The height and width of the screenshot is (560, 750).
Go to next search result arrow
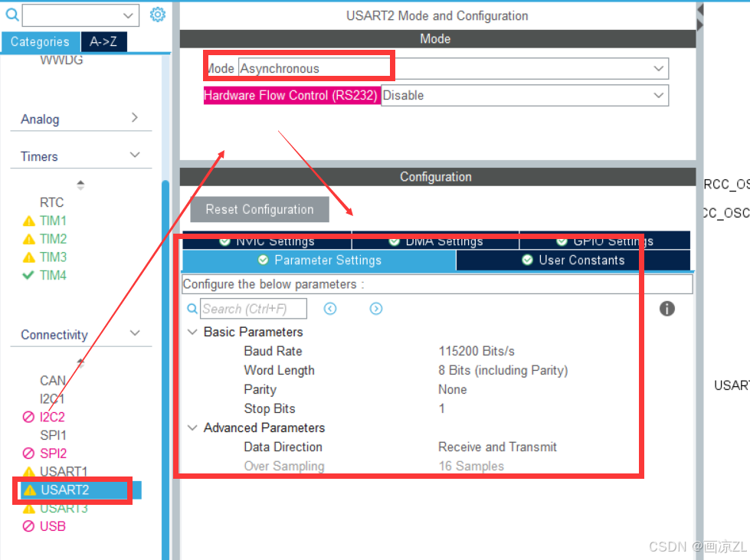[376, 309]
